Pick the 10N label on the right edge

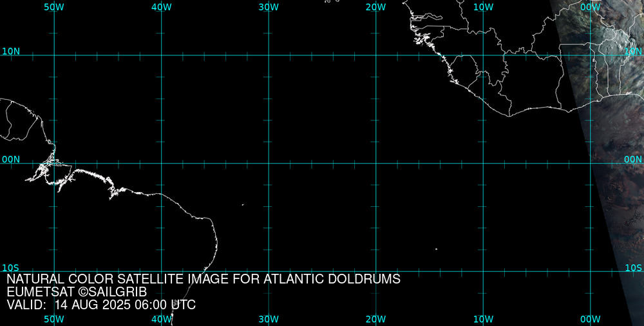[633, 52]
